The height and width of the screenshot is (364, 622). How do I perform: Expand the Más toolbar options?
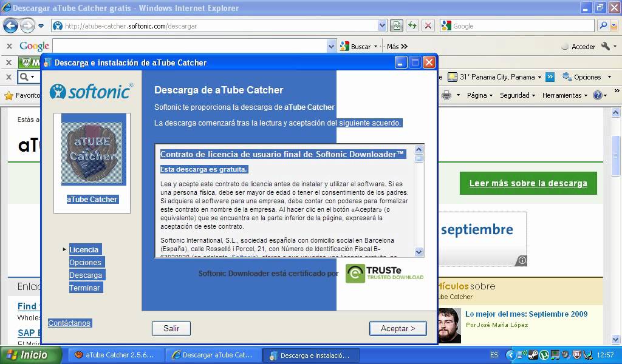(397, 46)
